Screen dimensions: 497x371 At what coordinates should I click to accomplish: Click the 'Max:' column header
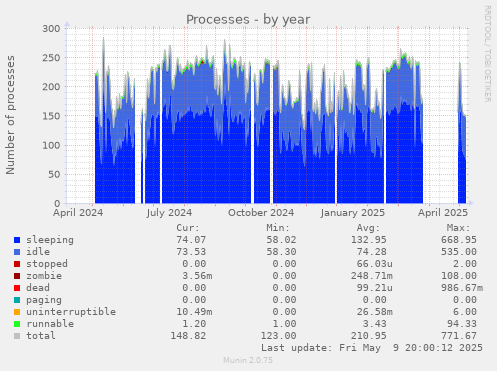[458, 228]
